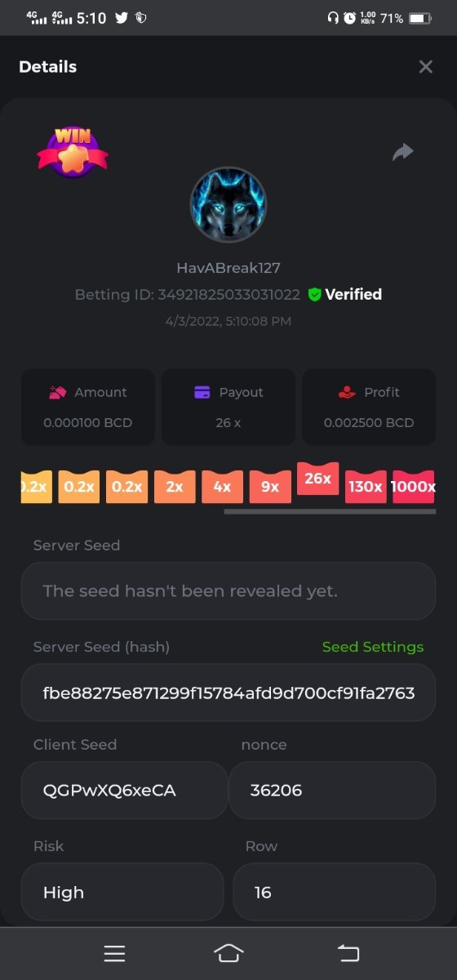Tap the Server Seed hash field
This screenshot has width=457, height=980.
pos(228,693)
